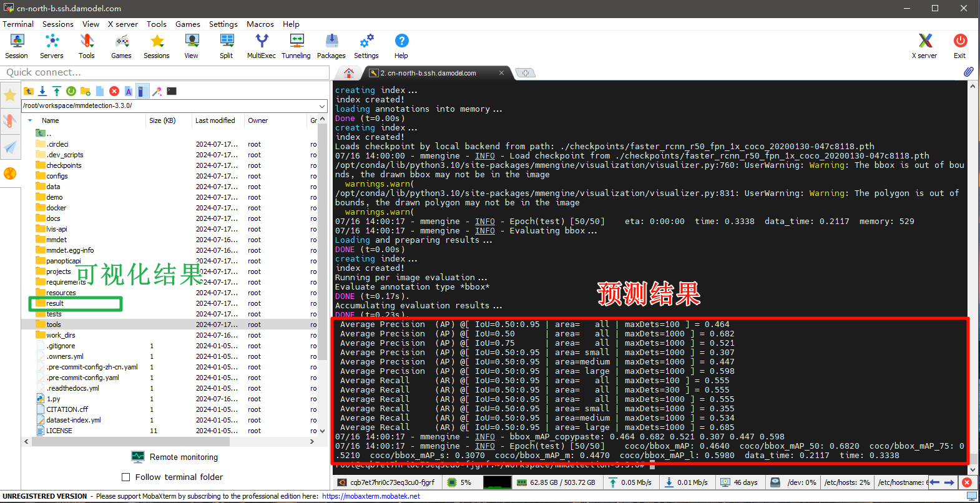Open the Help question-mark toolbar icon
Screen dimensions: 980x503
(x=401, y=46)
